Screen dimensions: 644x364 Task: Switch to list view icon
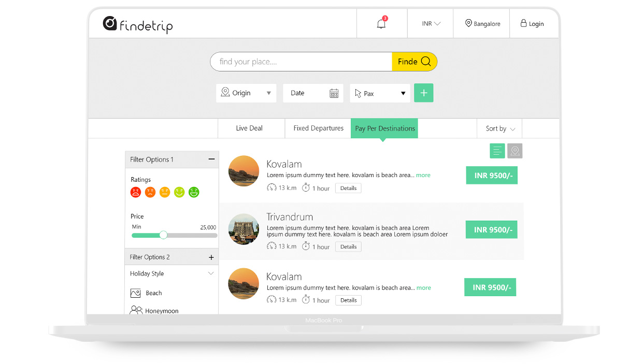point(497,151)
